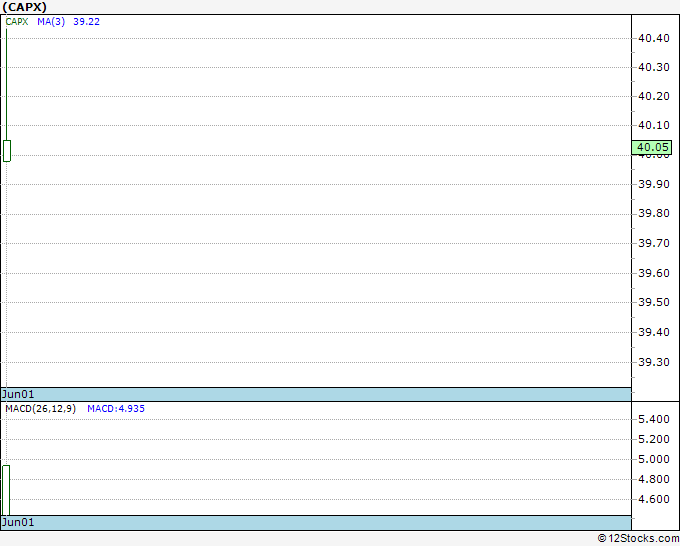Click the 39.80 price axis label
The height and width of the screenshot is (546, 680).
click(654, 213)
